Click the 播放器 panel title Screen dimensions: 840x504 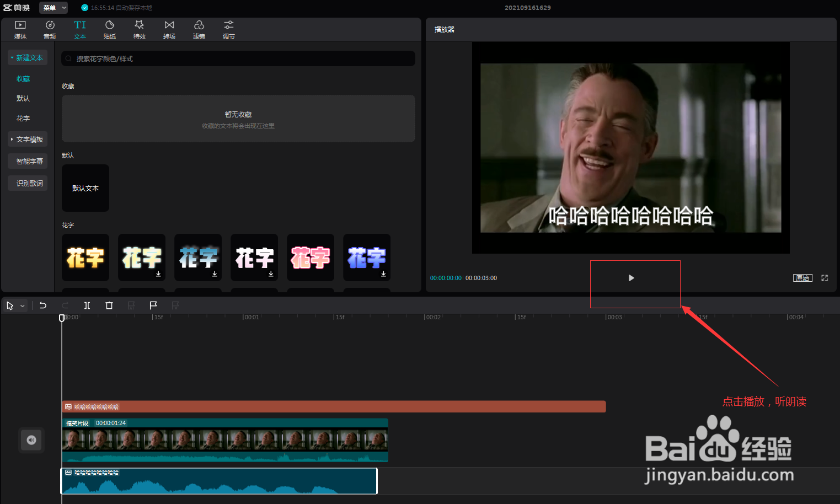point(445,30)
